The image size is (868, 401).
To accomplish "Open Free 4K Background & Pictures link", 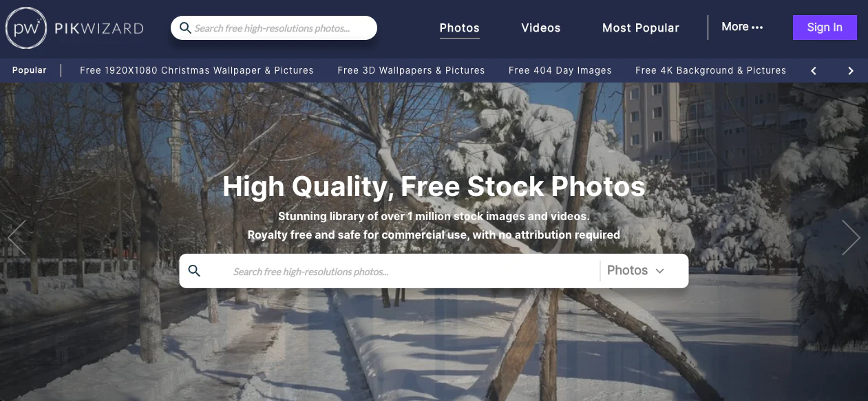I will coord(710,70).
